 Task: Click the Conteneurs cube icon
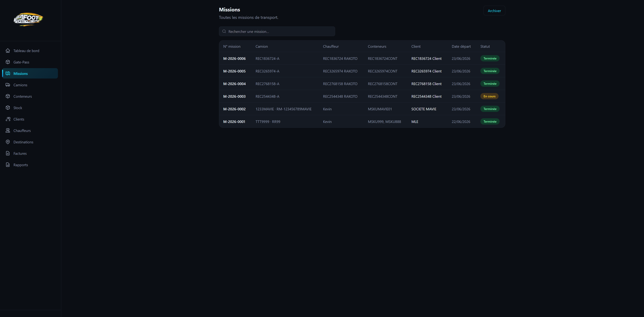(8, 96)
